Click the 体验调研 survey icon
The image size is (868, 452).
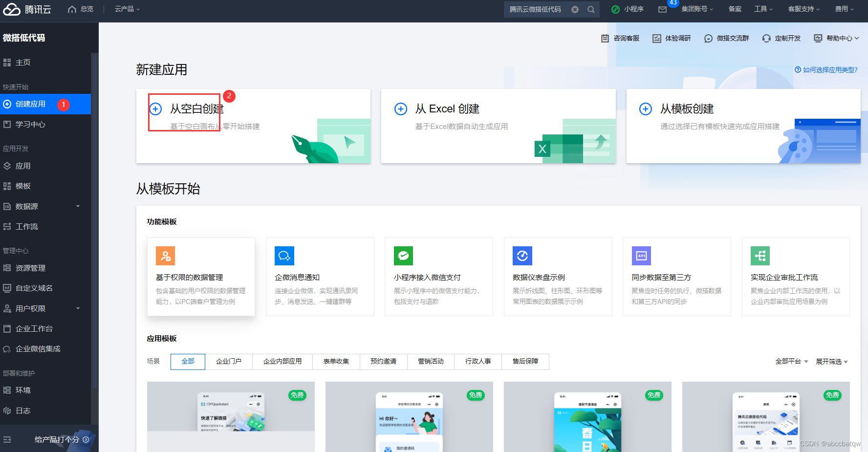tap(657, 38)
